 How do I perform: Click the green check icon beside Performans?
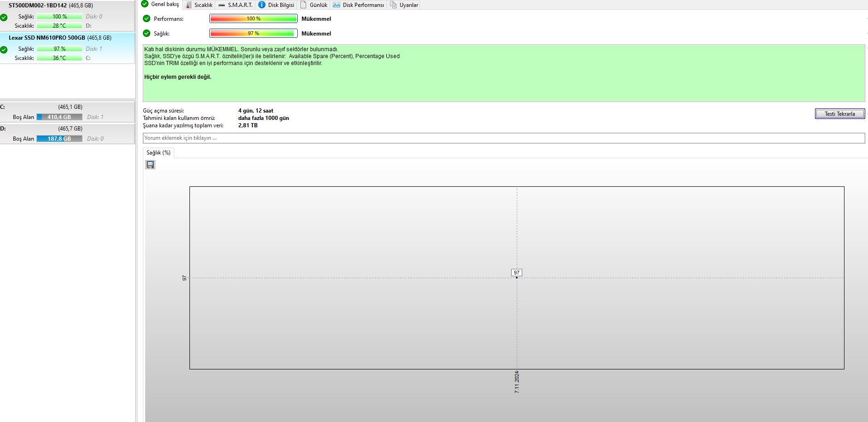click(147, 18)
